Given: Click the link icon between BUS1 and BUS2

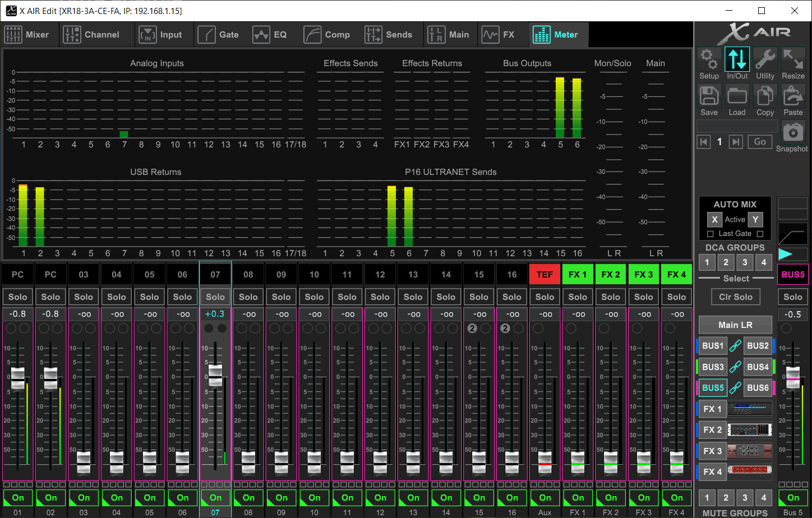Looking at the screenshot, I should 735,346.
